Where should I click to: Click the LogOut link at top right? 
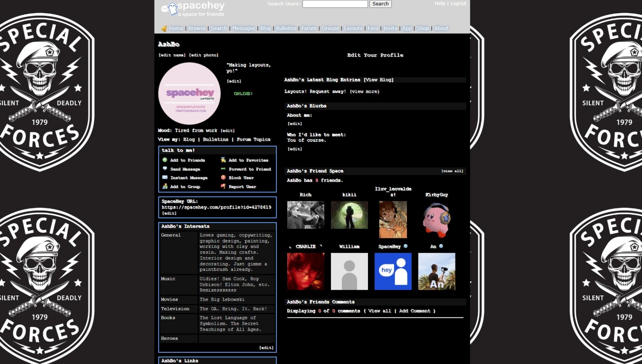[458, 3]
